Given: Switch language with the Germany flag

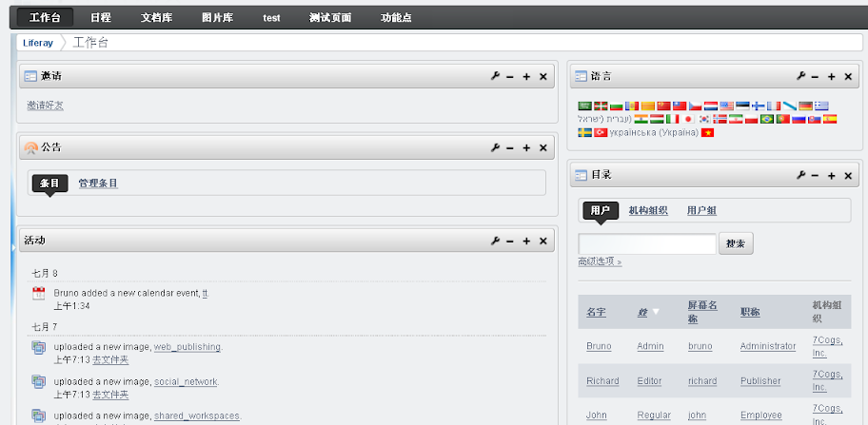Looking at the screenshot, I should (x=805, y=106).
